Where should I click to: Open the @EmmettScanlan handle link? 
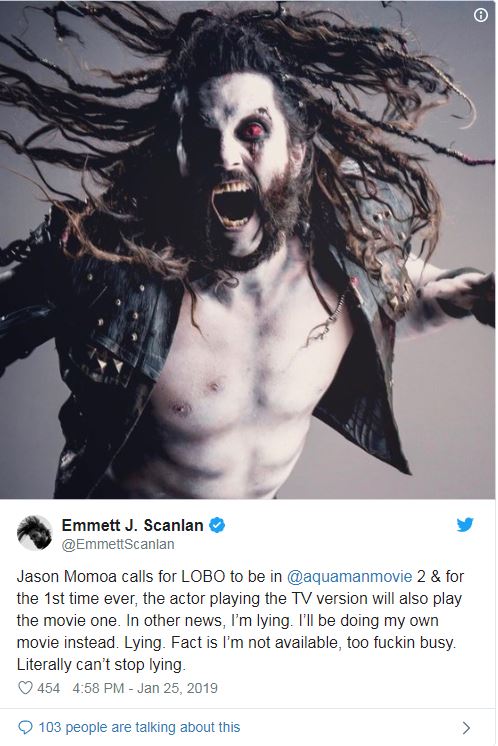(x=118, y=544)
